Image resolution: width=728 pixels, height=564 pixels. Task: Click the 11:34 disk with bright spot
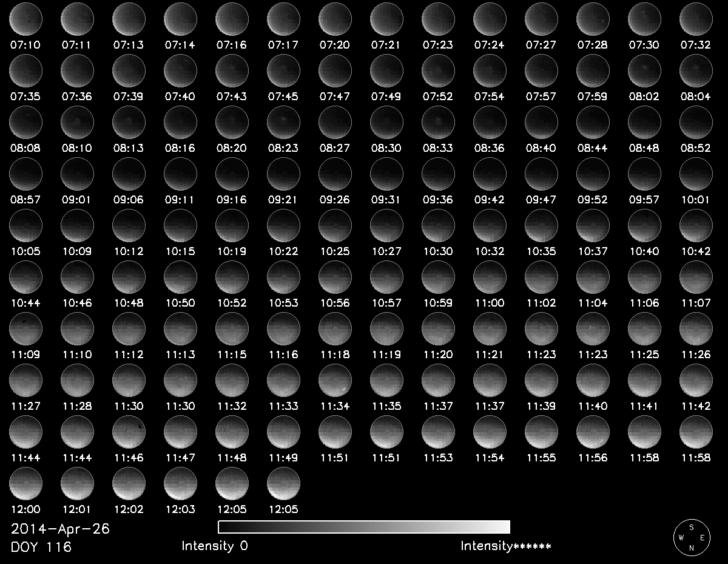pyautogui.click(x=335, y=381)
